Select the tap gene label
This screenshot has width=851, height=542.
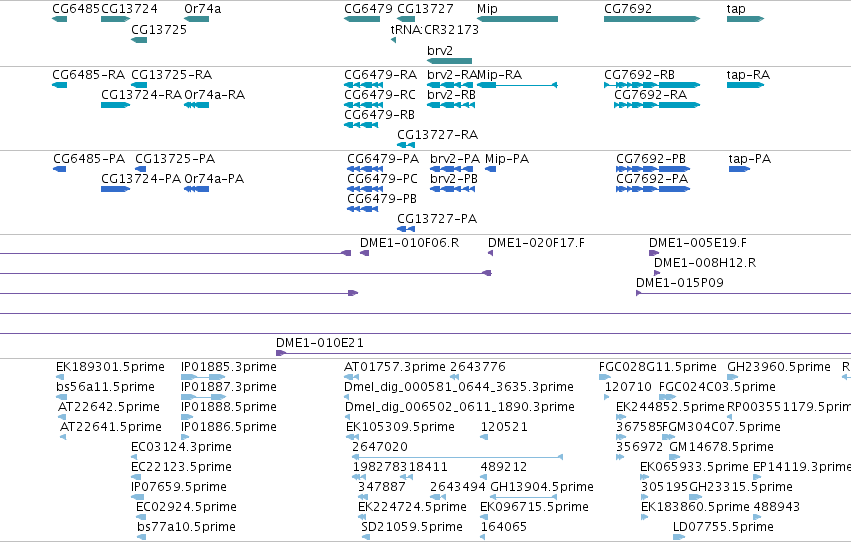pyautogui.click(x=736, y=9)
